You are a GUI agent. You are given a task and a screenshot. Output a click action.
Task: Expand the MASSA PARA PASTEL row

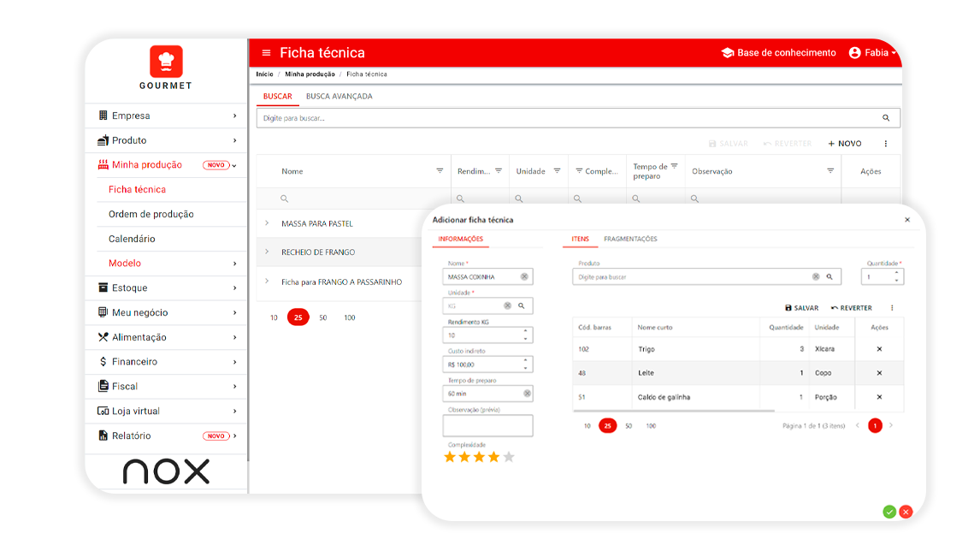[267, 223]
